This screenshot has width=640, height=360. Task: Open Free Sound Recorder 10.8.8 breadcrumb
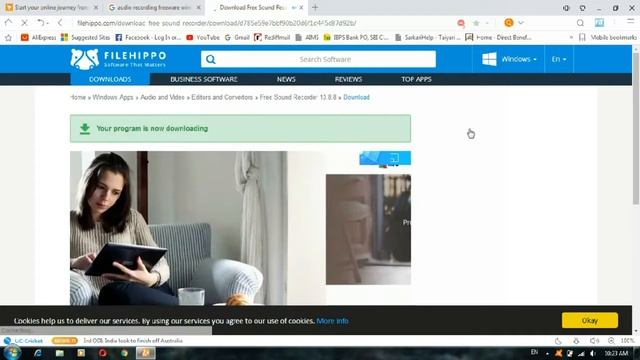tap(298, 97)
